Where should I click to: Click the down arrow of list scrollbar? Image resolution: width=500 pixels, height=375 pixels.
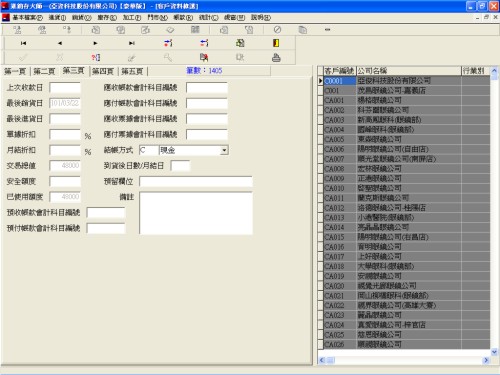(x=494, y=352)
